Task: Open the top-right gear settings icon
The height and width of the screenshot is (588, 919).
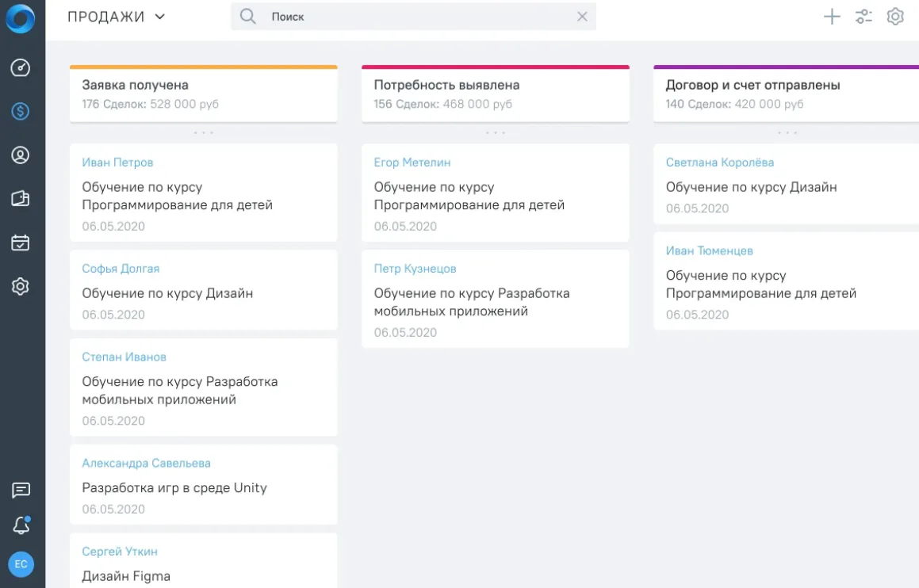Action: point(895,17)
